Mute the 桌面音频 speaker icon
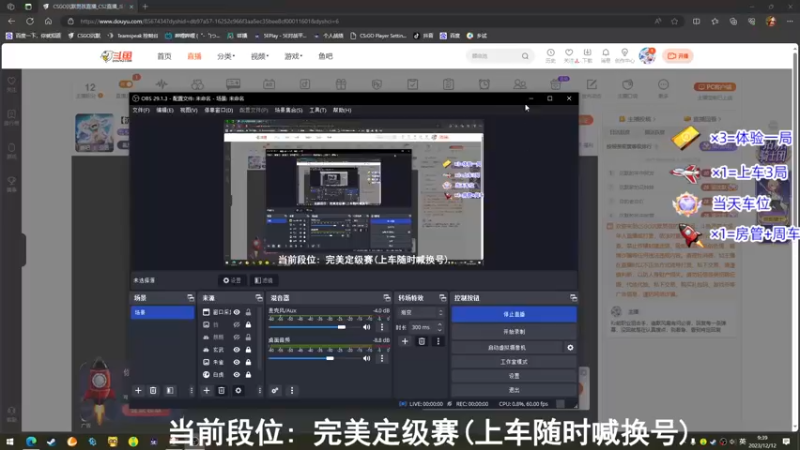Screen dimensions: 800x450 coord(366,358)
